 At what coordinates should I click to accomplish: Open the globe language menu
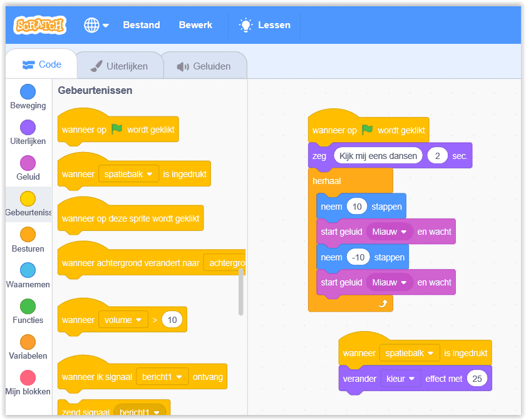pos(96,25)
